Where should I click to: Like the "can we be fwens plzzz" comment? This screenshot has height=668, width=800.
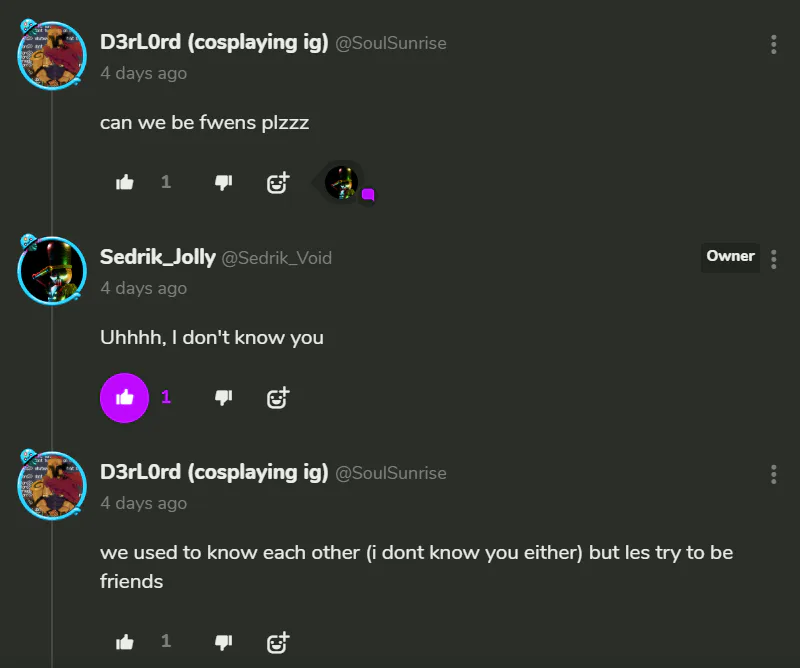[x=125, y=182]
